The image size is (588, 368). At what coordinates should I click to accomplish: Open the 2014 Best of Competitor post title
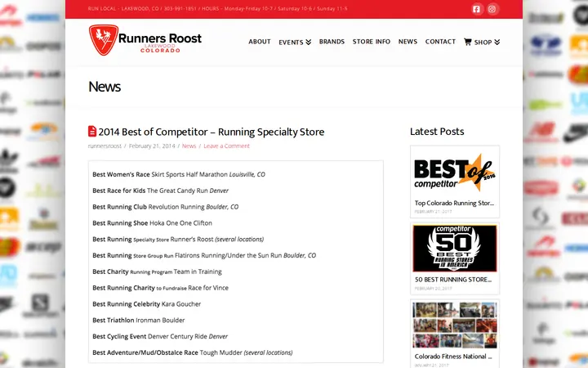click(212, 132)
